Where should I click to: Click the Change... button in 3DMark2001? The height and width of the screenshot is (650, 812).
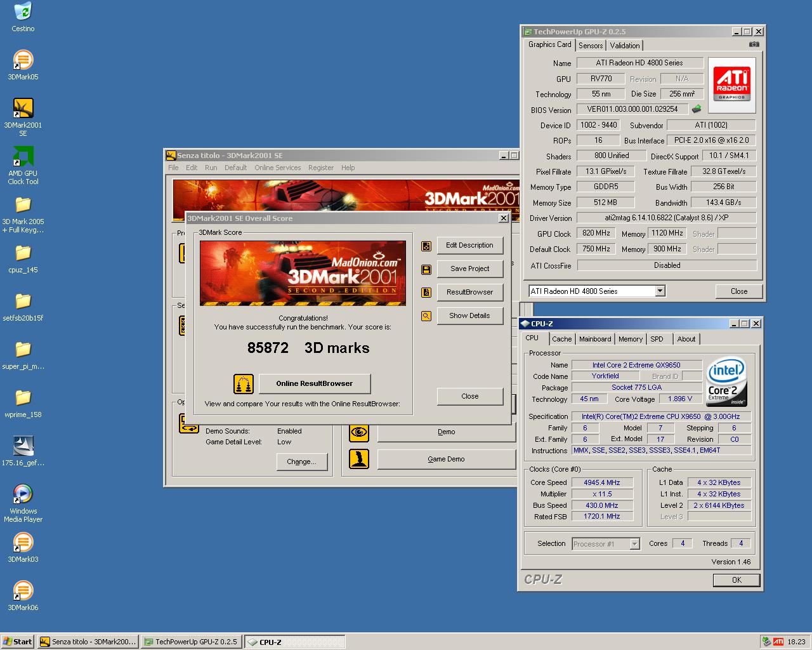point(301,461)
